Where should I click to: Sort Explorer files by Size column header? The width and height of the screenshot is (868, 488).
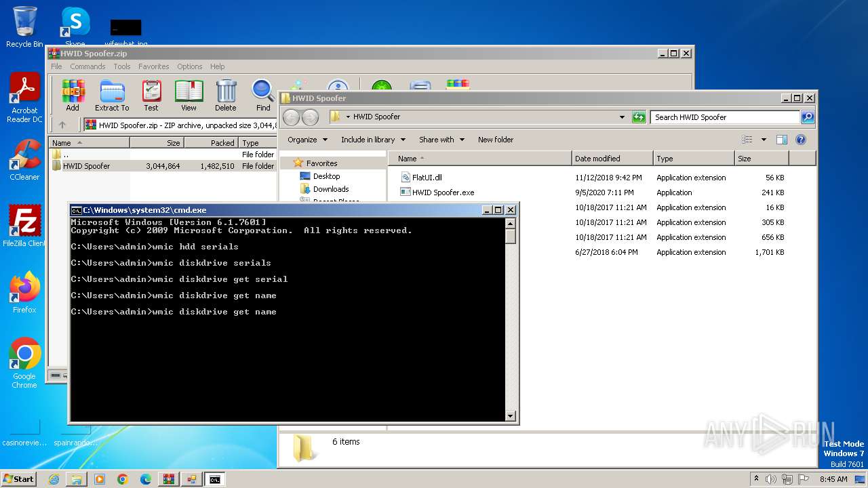pyautogui.click(x=762, y=159)
